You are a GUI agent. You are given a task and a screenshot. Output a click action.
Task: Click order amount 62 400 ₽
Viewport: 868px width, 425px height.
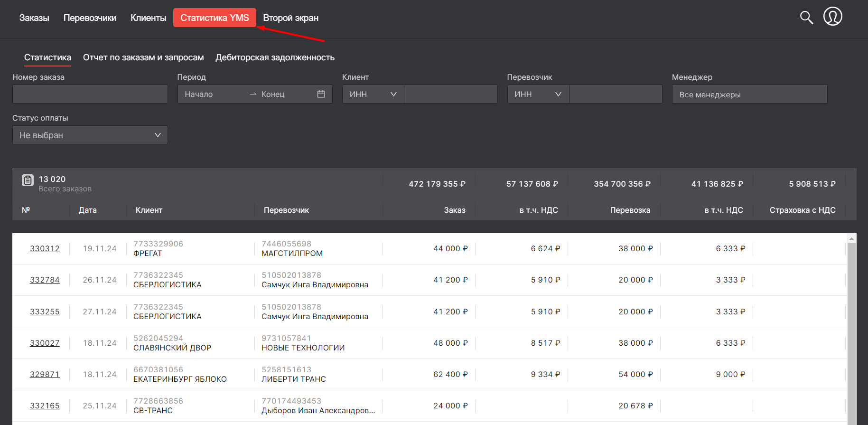coord(450,374)
